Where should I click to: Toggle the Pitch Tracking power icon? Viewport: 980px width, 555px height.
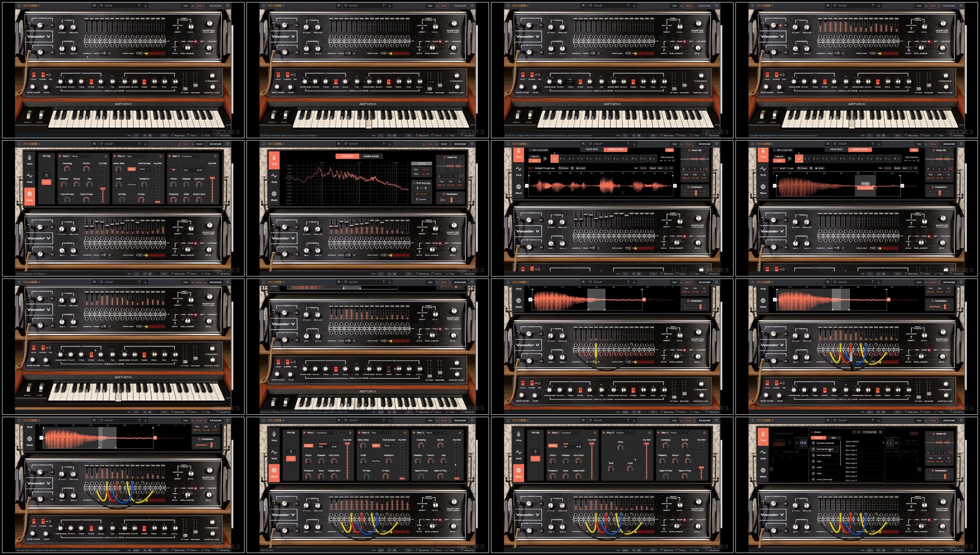[414, 183]
